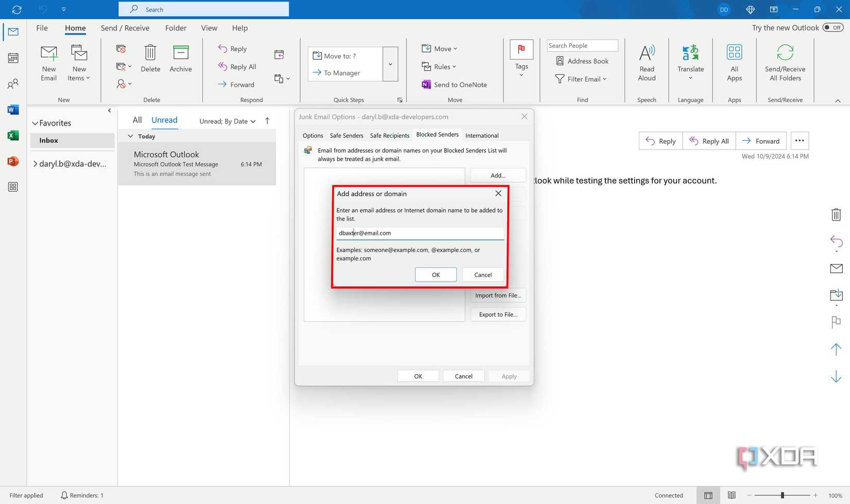Viewport: 850px width, 504px height.
Task: Switch to the Safe Senders tab
Action: tap(346, 135)
